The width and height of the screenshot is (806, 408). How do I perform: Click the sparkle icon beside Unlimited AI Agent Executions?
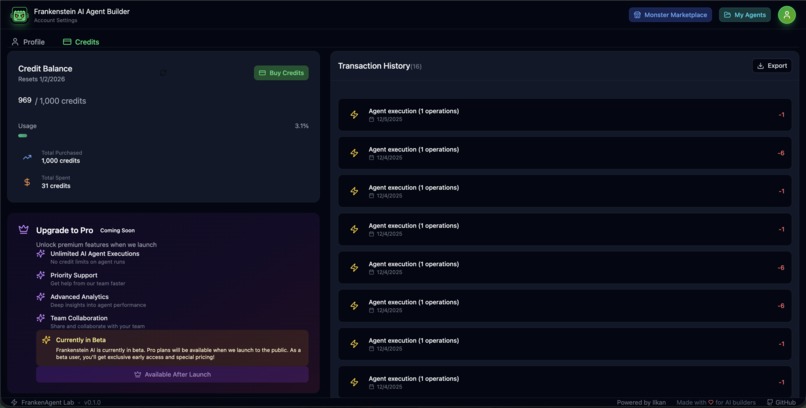41,253
